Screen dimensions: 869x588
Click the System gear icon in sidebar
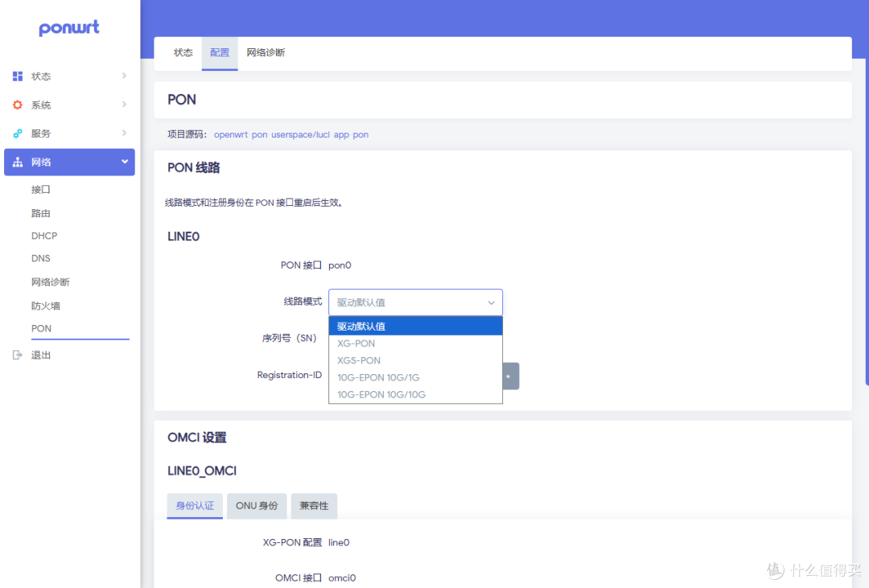point(18,105)
